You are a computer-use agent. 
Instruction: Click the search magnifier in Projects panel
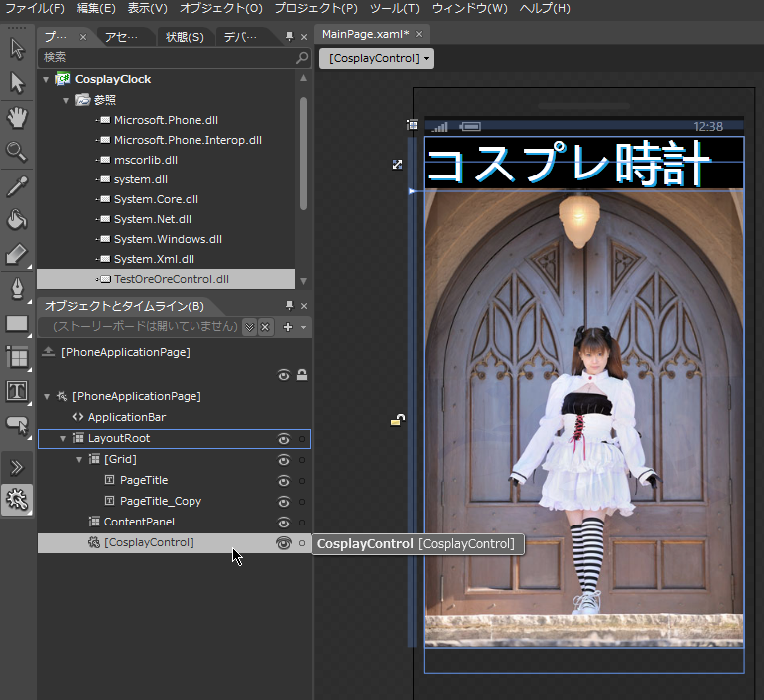(x=302, y=58)
